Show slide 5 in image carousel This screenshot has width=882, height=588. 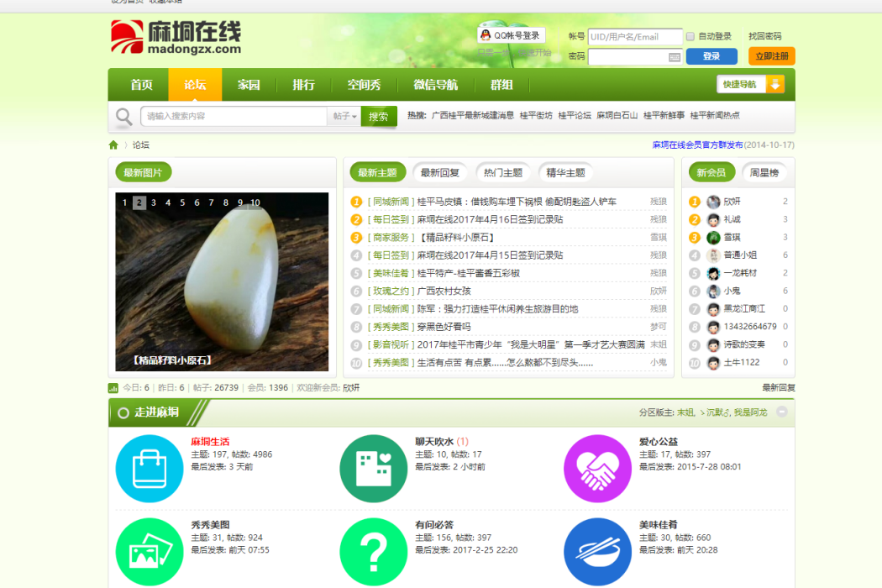click(182, 202)
